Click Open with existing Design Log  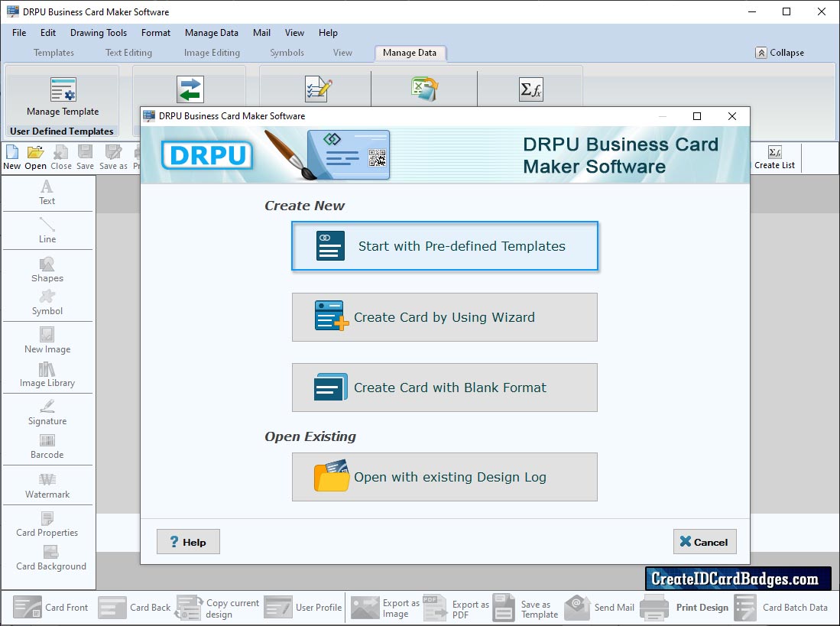pos(445,477)
